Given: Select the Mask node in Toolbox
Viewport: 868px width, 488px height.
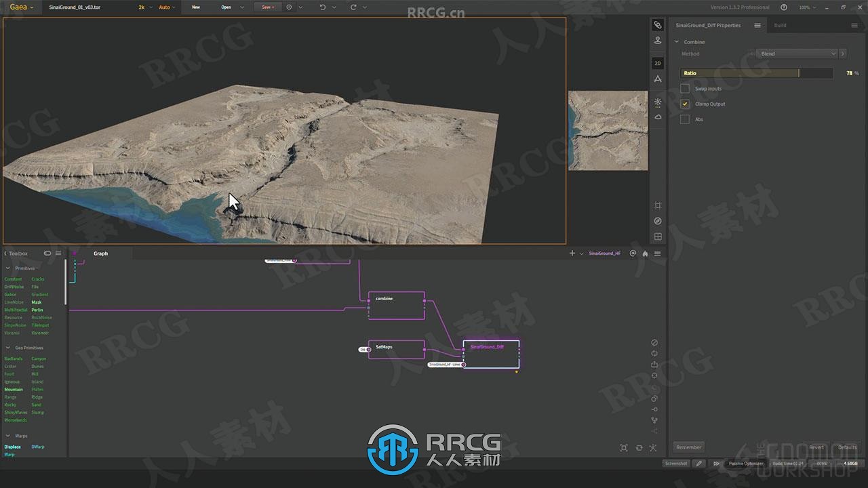Looking at the screenshot, I should tap(37, 302).
